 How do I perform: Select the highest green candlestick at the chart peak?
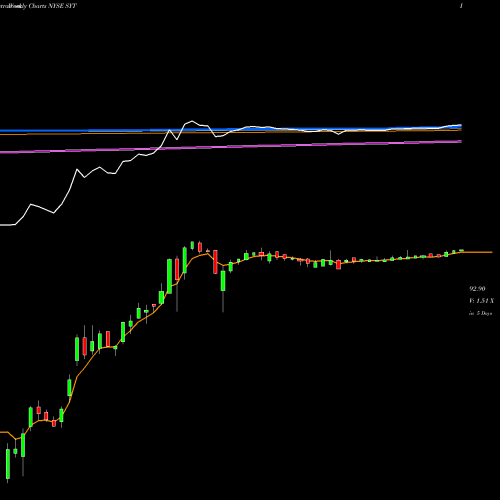192,245
